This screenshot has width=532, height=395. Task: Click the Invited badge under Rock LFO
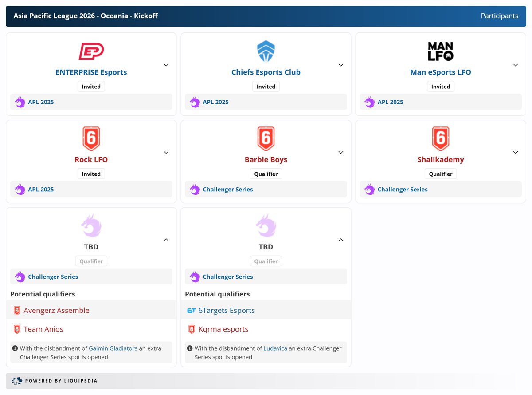[x=91, y=174]
